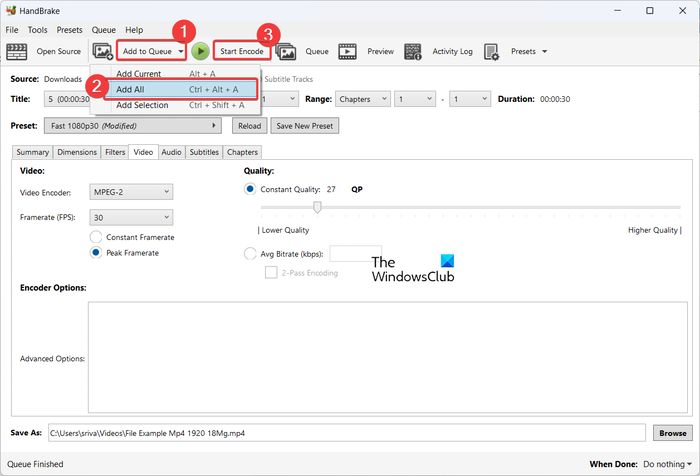Switch to the Filters tab

115,152
